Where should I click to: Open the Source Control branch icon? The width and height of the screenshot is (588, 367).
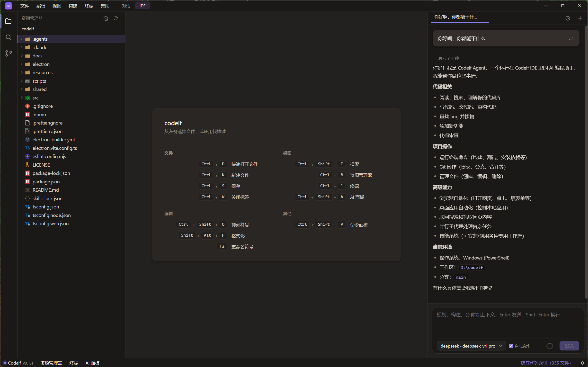(9, 53)
